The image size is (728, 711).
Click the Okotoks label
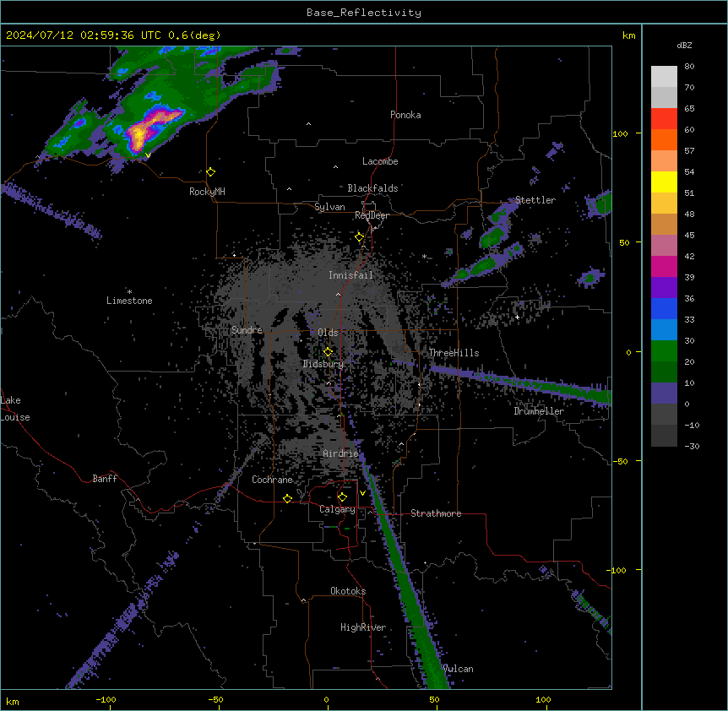(348, 591)
